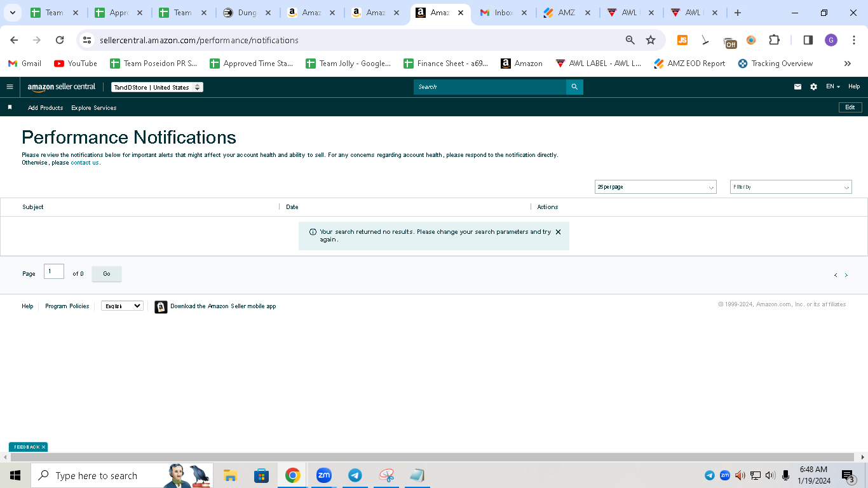Screen dimensions: 868x488
Task: Go to the previous page arrow
Action: tap(836, 275)
